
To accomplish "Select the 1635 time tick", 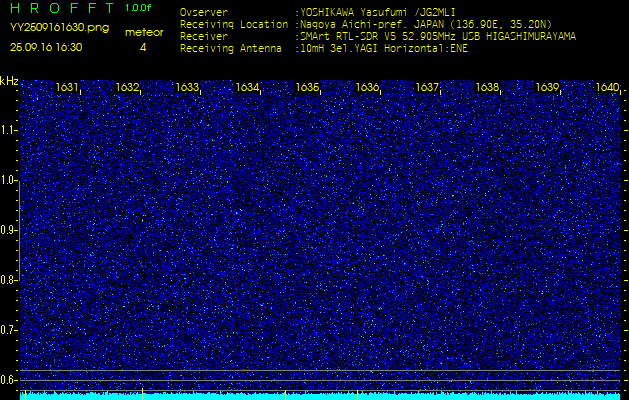I will pos(307,88).
